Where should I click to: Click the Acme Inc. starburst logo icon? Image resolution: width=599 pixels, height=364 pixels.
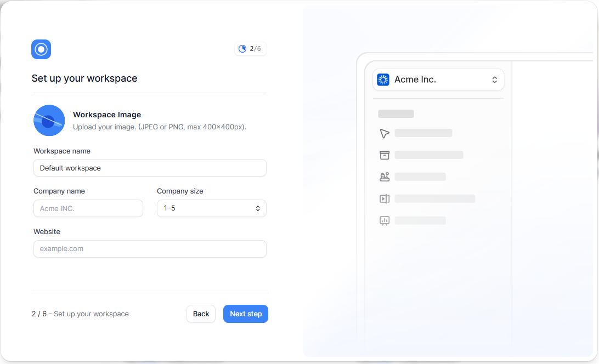coord(383,79)
